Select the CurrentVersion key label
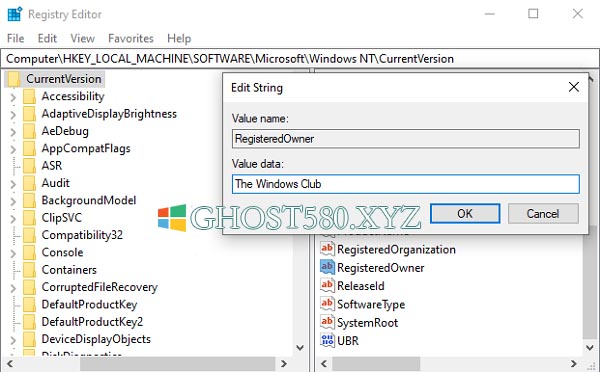This screenshot has height=372, width=600. point(64,79)
